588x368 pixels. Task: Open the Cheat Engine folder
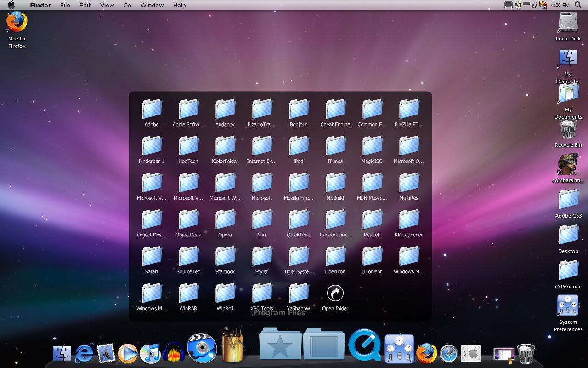(335, 109)
